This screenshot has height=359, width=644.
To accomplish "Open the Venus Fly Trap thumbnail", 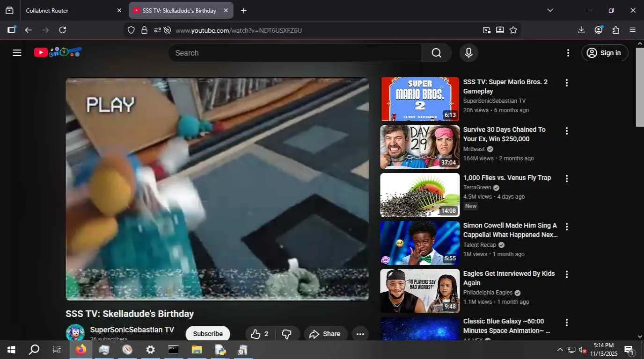I will coord(420,195).
